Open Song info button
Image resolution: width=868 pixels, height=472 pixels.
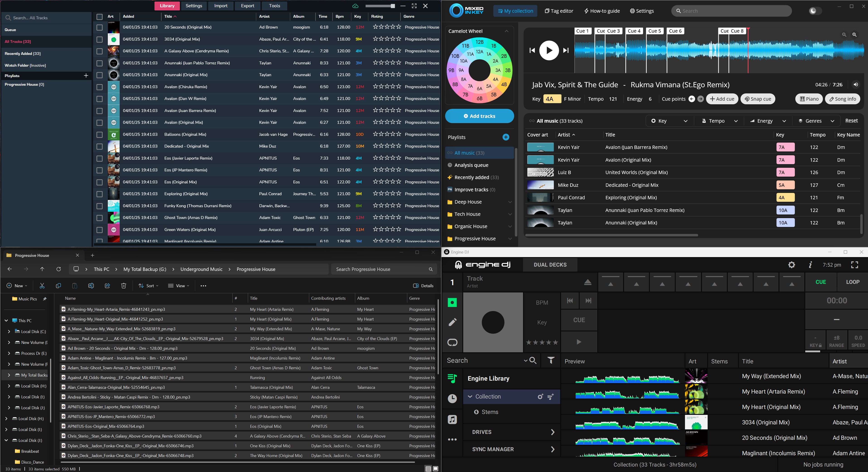842,99
